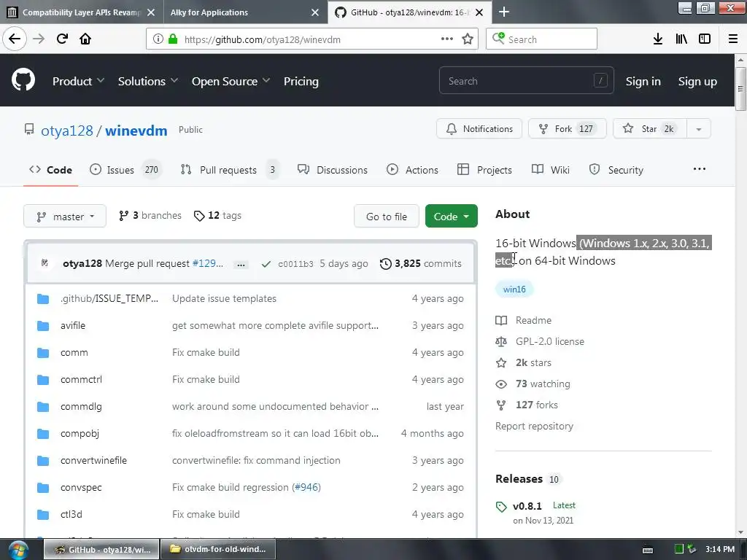This screenshot has height=560, width=747.
Task: Expand the green Code download dropdown
Action: click(x=451, y=217)
